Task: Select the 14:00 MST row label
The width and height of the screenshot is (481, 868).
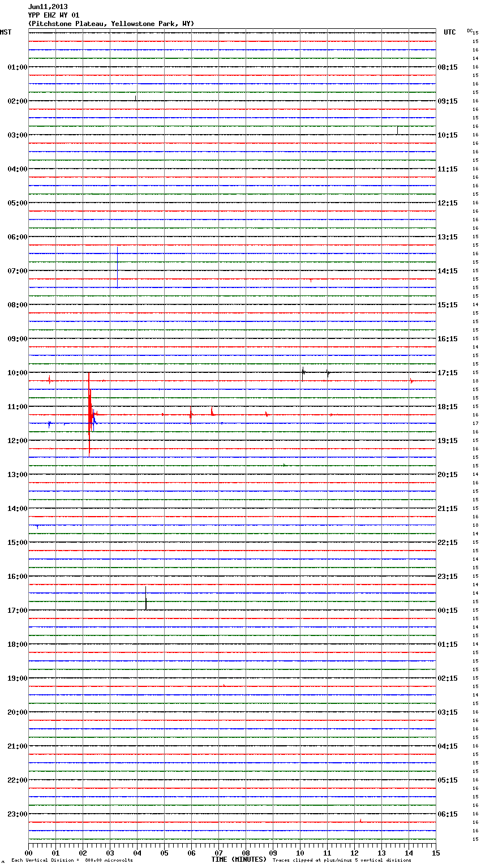Action: [x=17, y=509]
